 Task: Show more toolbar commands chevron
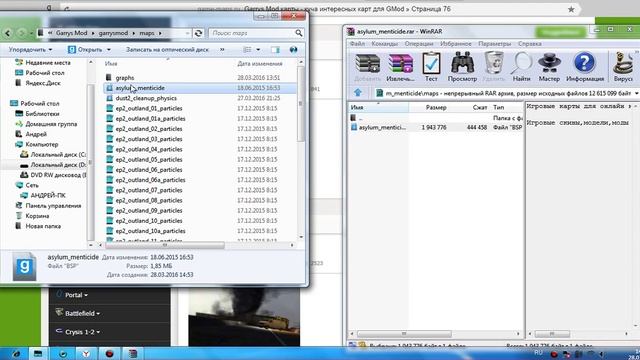click(x=222, y=49)
